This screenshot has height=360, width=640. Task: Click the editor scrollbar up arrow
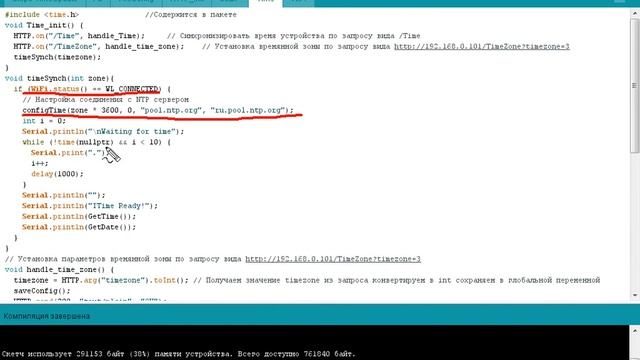click(x=635, y=13)
